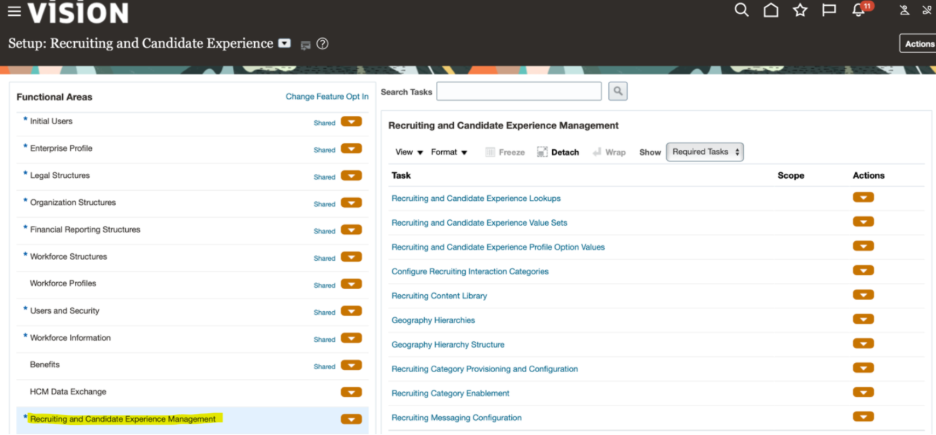
Task: Click the search button next to Search Tasks
Action: (618, 91)
